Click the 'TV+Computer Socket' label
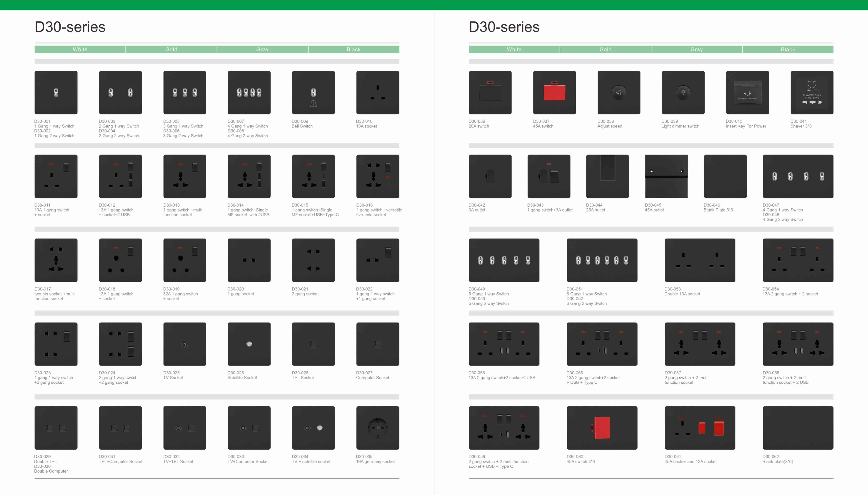 248,462
